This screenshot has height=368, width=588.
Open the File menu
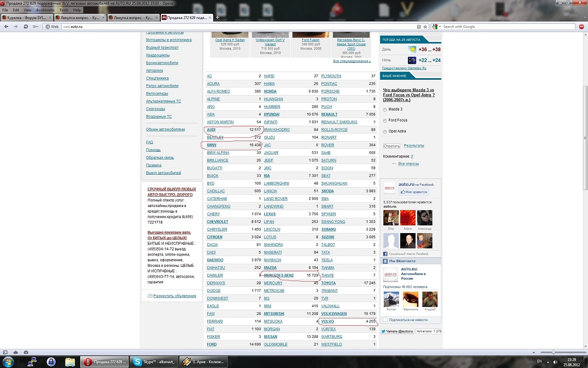(x=5, y=10)
